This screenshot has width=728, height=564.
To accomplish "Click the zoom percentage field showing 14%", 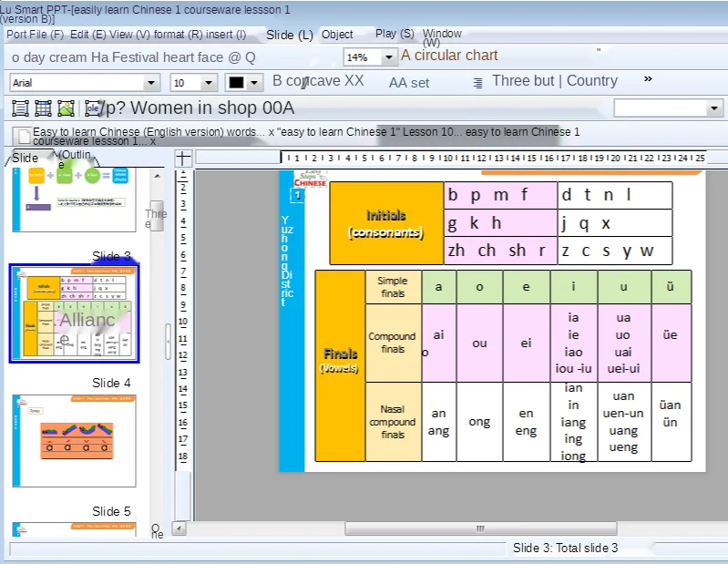I will (x=363, y=57).
